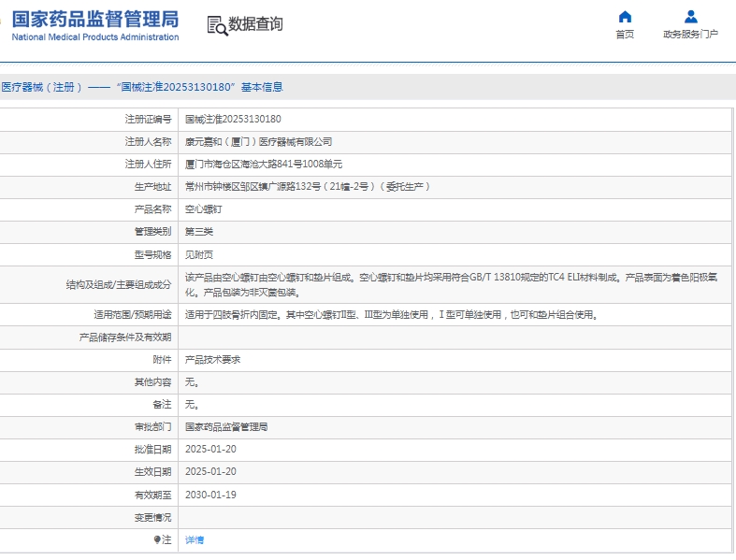
Task: Click the 首页 text link
Action: coord(625,35)
